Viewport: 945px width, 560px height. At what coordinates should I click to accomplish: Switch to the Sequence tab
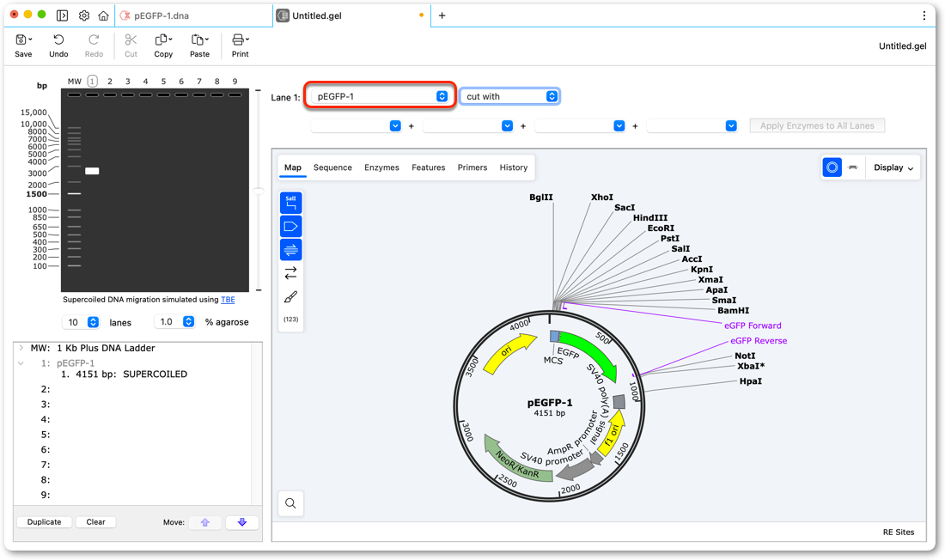[332, 167]
